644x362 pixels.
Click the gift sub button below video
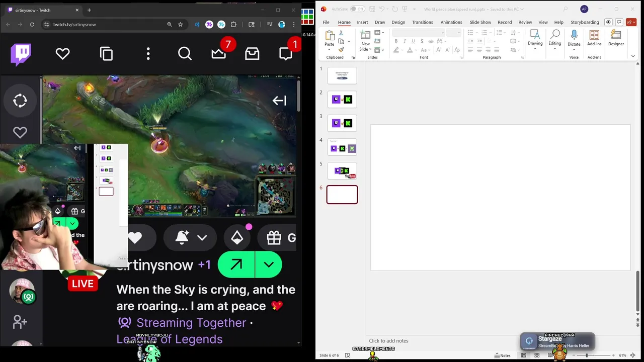pos(277,238)
